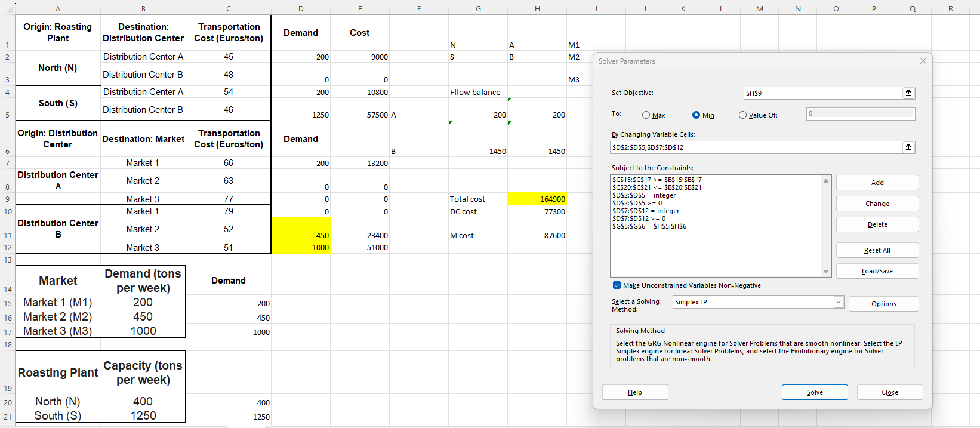Select constraint $G$5:$G$6 = $H$5:$H$6

click(649, 226)
